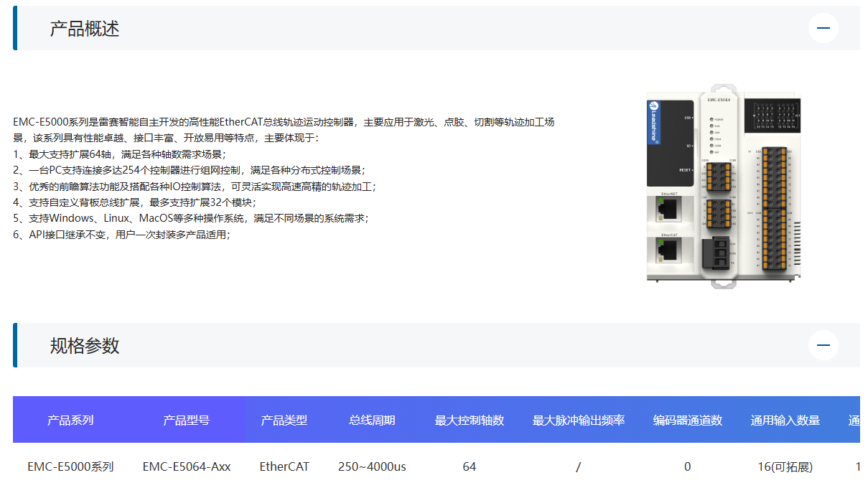Click the 最大脉冲输出频率 column header

578,420
